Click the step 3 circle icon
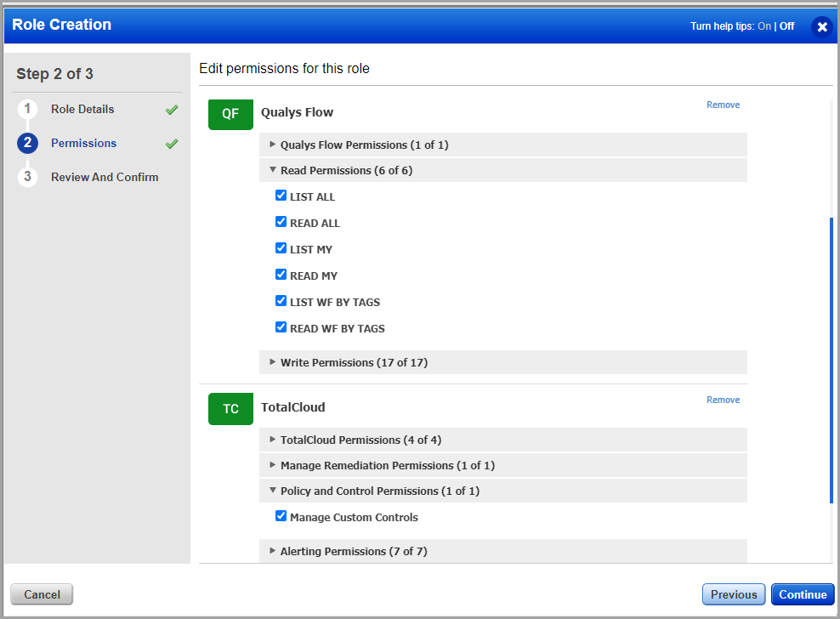 pos(27,177)
